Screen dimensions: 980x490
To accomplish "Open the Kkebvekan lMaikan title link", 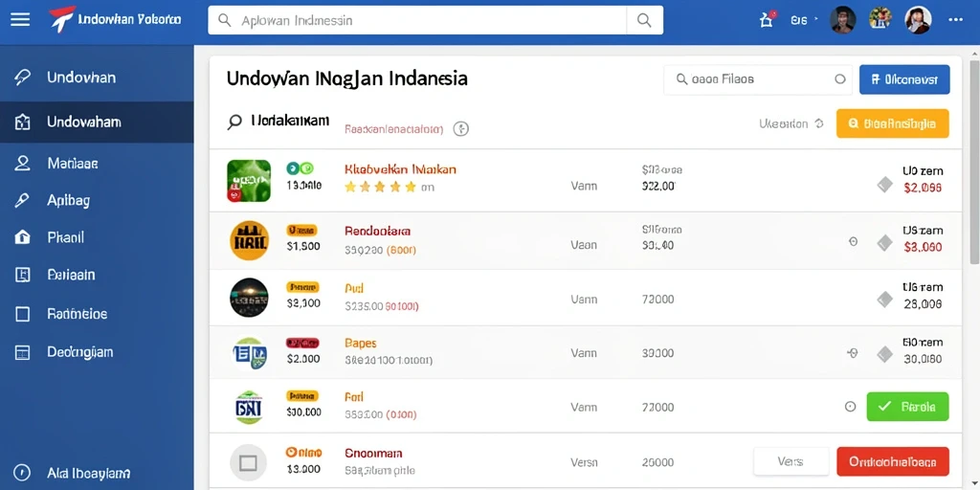I will [400, 169].
